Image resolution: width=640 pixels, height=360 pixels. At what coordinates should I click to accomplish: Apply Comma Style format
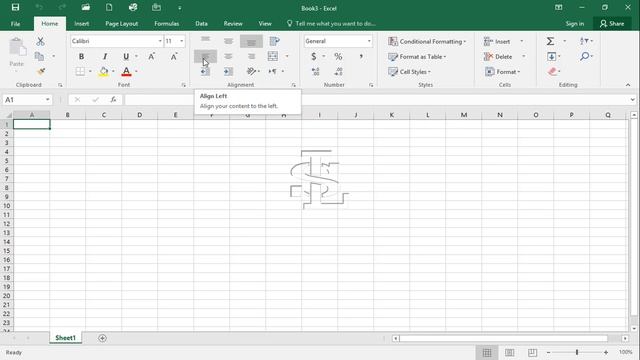click(x=361, y=56)
